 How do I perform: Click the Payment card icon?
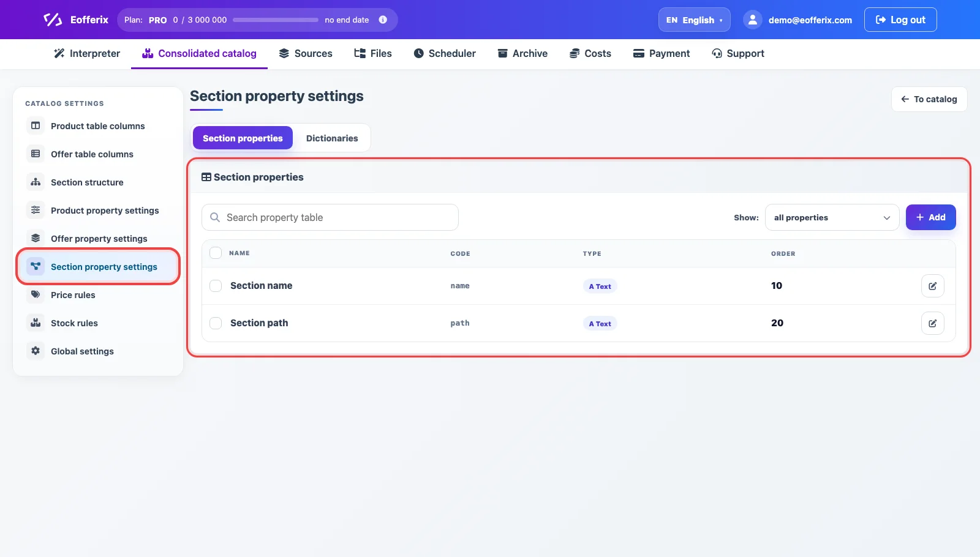tap(639, 53)
